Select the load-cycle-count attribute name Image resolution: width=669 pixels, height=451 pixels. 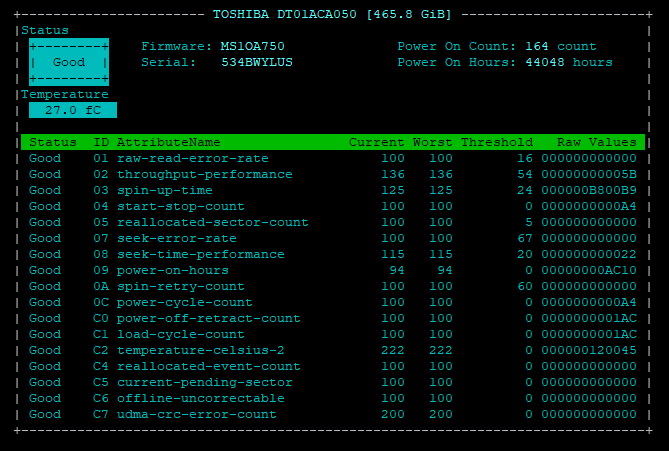click(x=180, y=335)
